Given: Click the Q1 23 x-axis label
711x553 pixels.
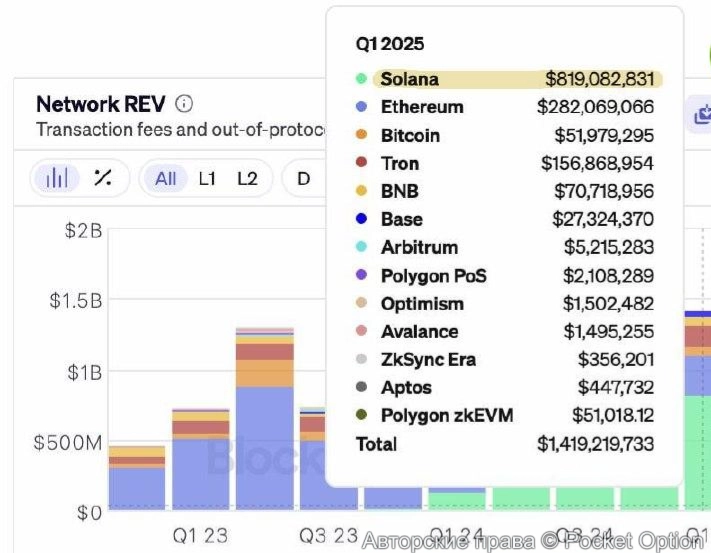Looking at the screenshot, I should tap(200, 536).
